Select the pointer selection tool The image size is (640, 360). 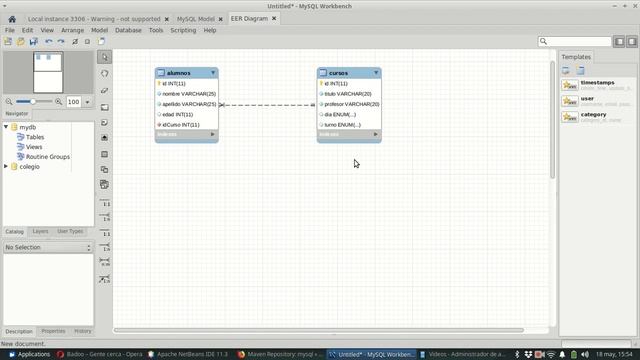point(104,57)
